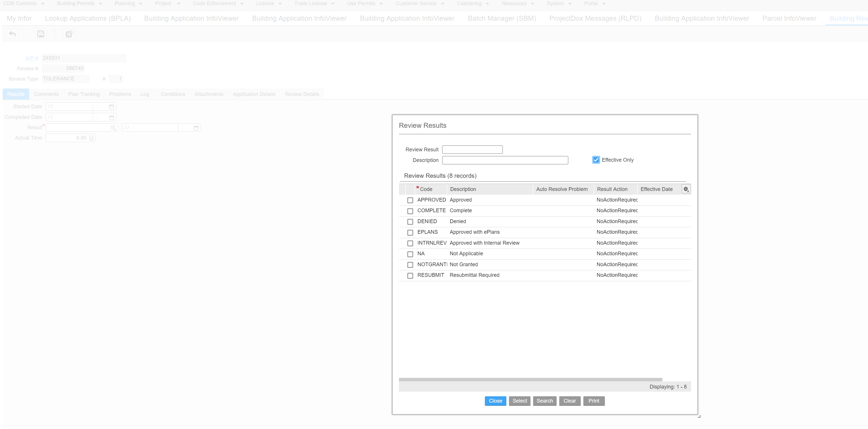The height and width of the screenshot is (429, 868).
Task: Open the Started Date calendar picker
Action: (x=111, y=107)
